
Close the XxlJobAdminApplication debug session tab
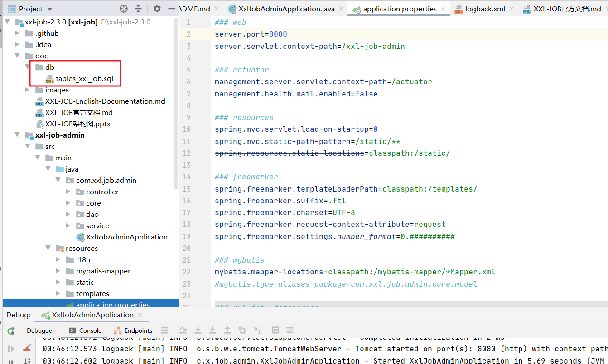point(140,315)
